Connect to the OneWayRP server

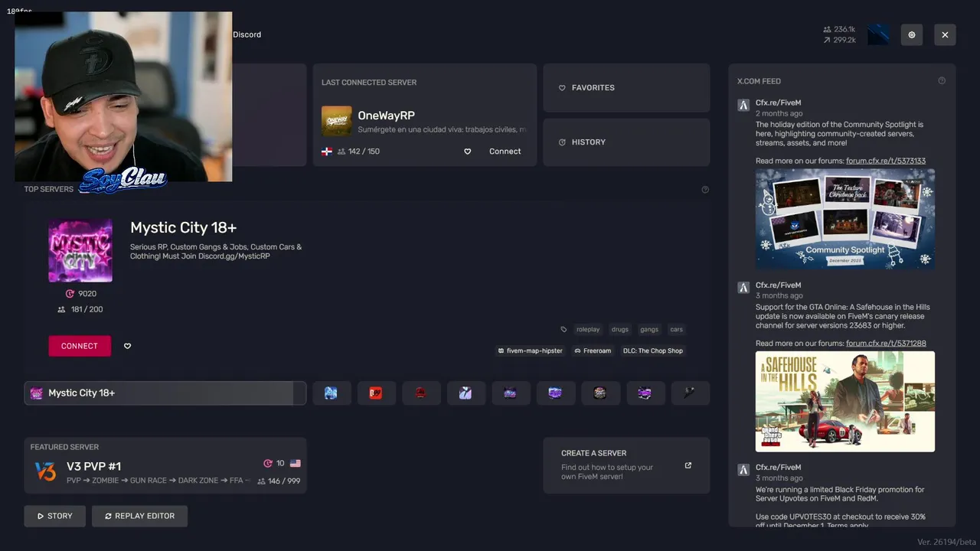tap(505, 152)
